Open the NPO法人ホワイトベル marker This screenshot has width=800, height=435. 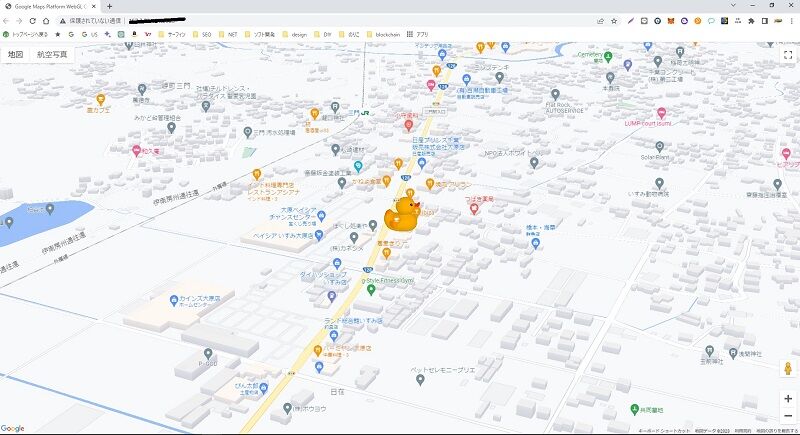[x=534, y=162]
